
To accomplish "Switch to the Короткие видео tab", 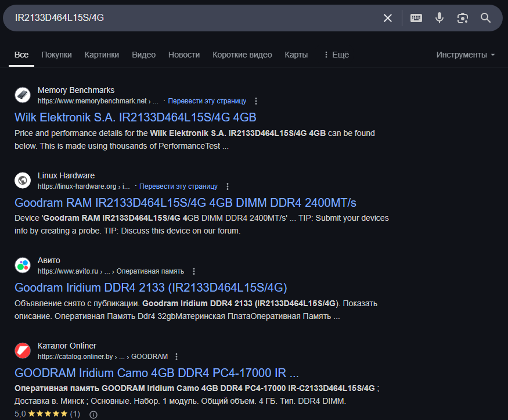I will point(242,55).
